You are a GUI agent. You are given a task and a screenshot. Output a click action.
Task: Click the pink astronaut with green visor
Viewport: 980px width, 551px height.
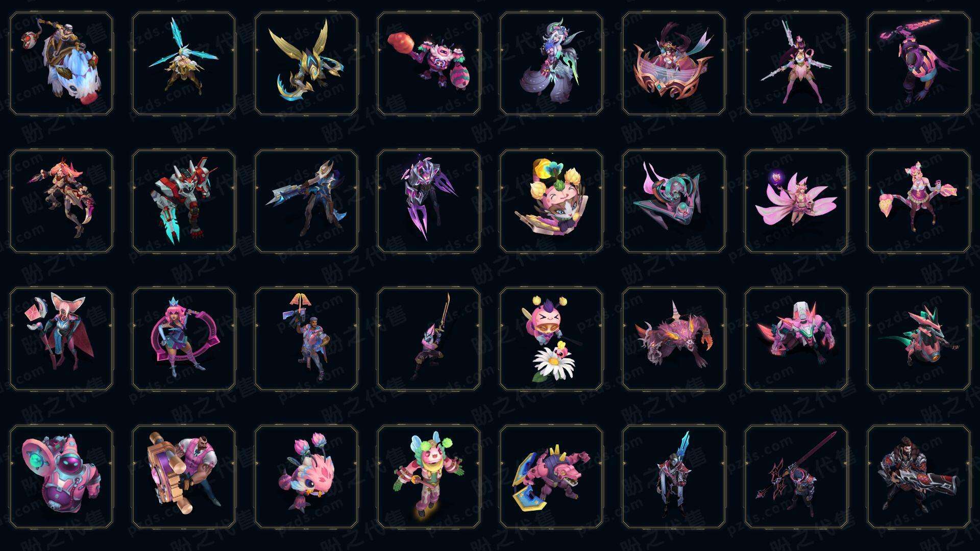(x=61, y=477)
